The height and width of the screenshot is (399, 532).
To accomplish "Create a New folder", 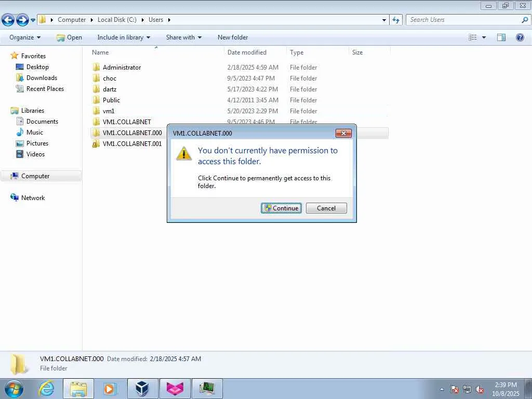I will [x=233, y=37].
